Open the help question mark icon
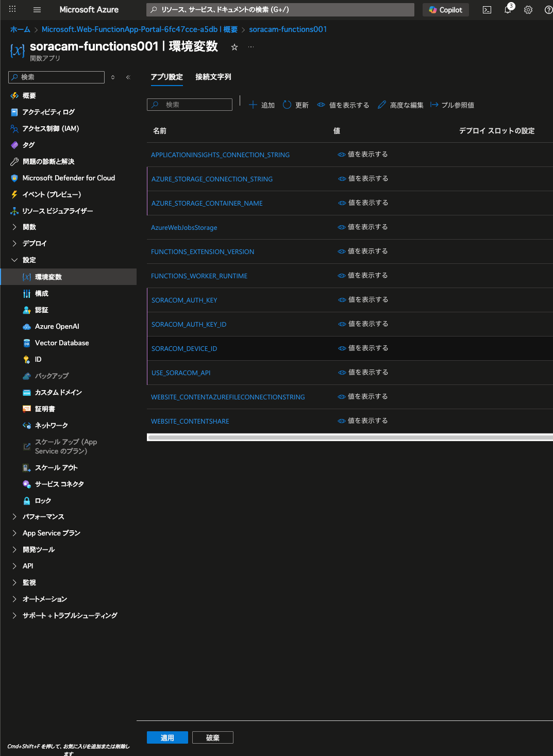This screenshot has width=553, height=756. (548, 10)
